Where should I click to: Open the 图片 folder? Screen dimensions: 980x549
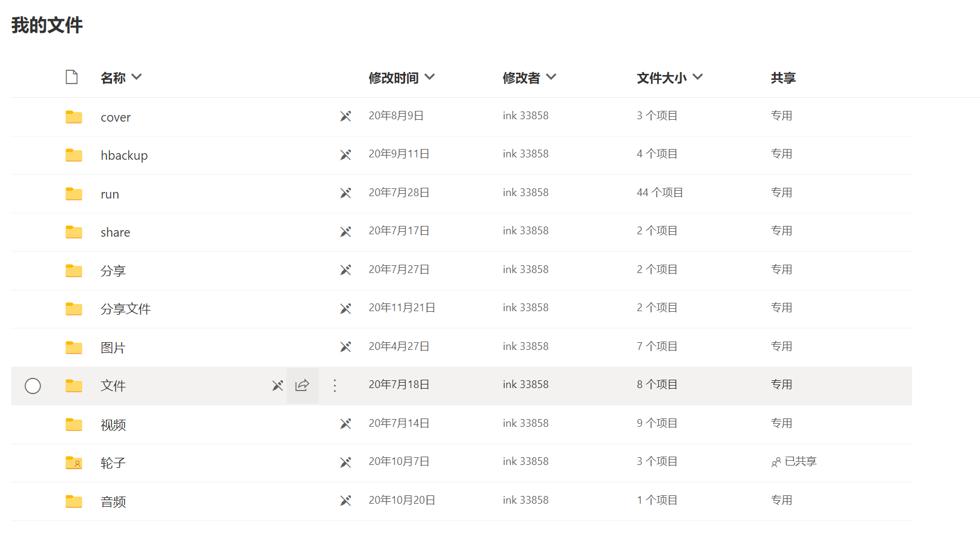click(x=113, y=348)
